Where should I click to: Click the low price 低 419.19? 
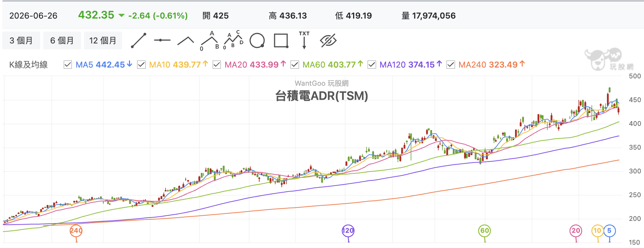[x=353, y=16]
